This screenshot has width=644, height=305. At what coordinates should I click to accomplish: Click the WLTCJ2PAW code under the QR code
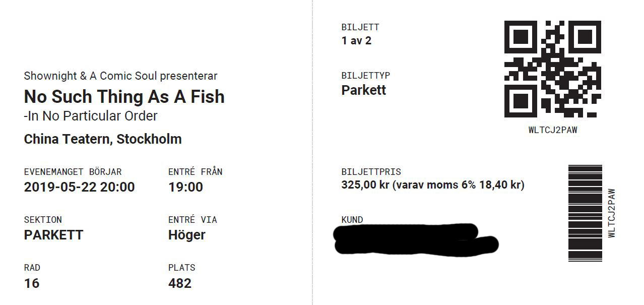(553, 130)
